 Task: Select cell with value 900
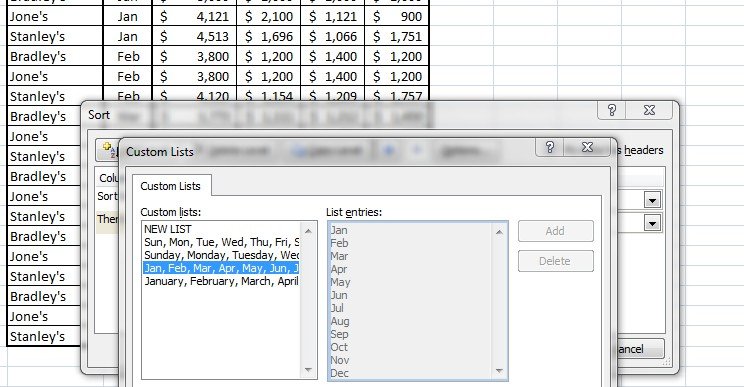397,17
